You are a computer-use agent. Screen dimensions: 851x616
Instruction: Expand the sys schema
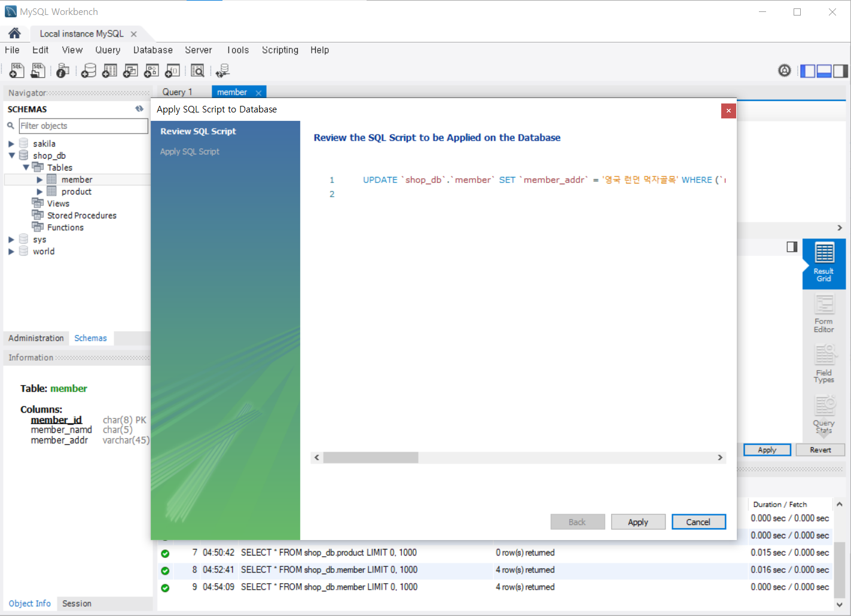pos(11,239)
